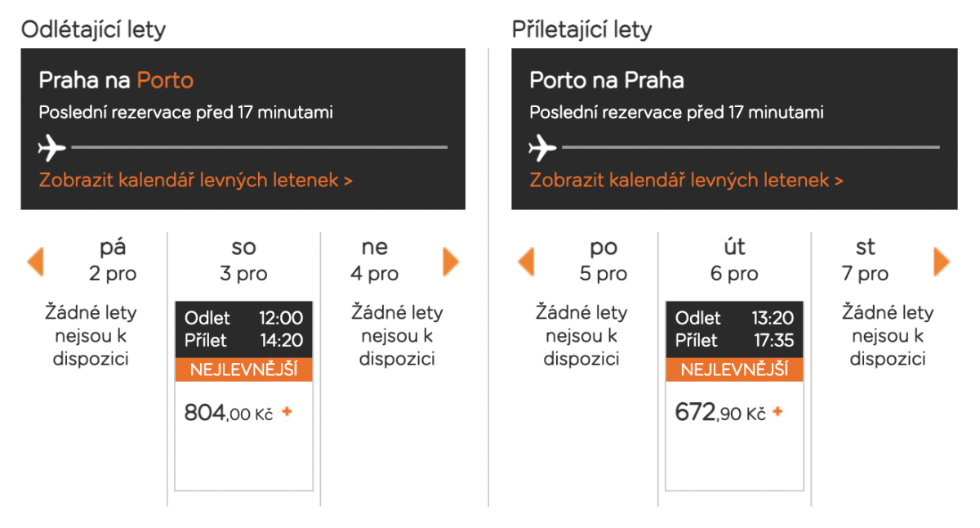Click next-day arrow for departing flights

[451, 262]
